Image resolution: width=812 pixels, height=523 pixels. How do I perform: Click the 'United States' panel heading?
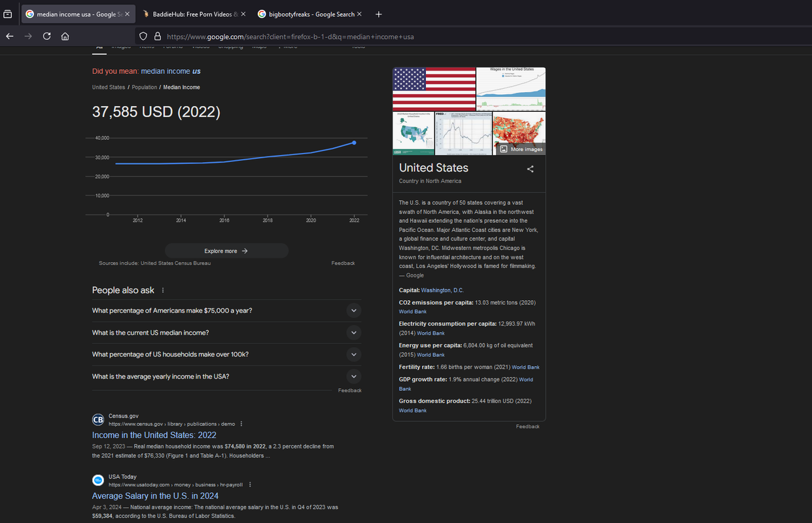pos(434,168)
